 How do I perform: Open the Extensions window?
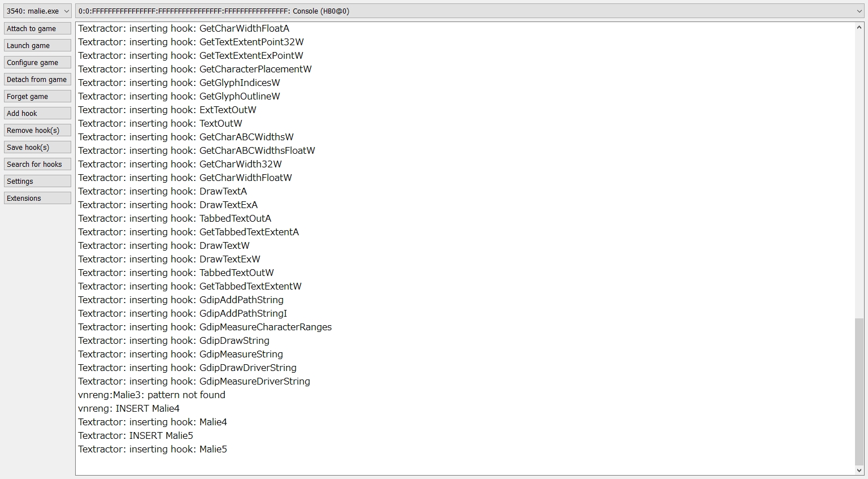click(37, 198)
